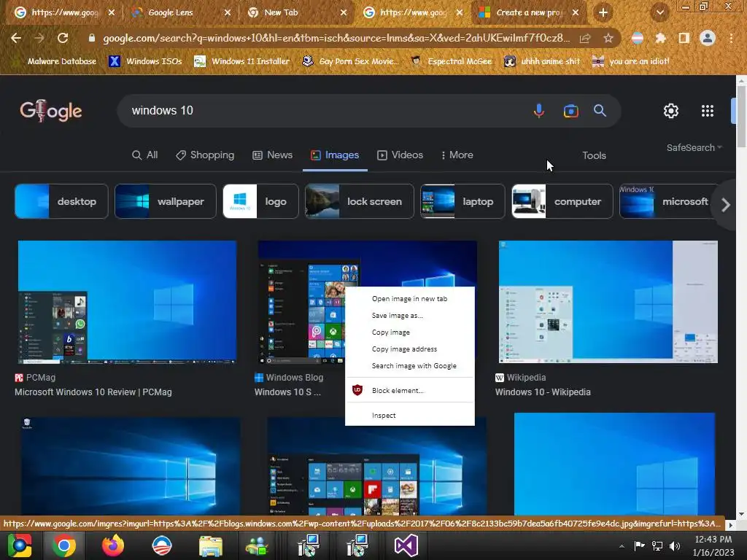This screenshot has width=747, height=560.
Task: Open the Chrome profile avatar
Action: [x=708, y=38]
